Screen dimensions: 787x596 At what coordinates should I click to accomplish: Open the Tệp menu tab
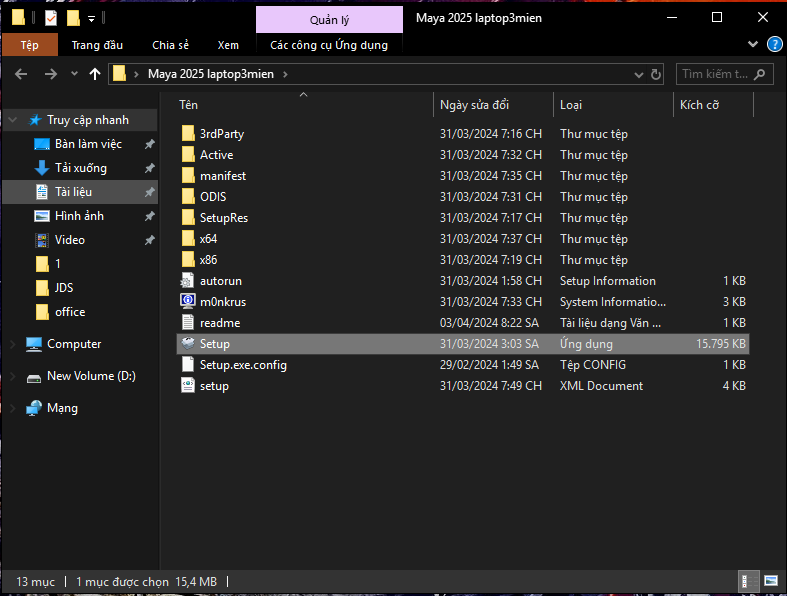29,45
